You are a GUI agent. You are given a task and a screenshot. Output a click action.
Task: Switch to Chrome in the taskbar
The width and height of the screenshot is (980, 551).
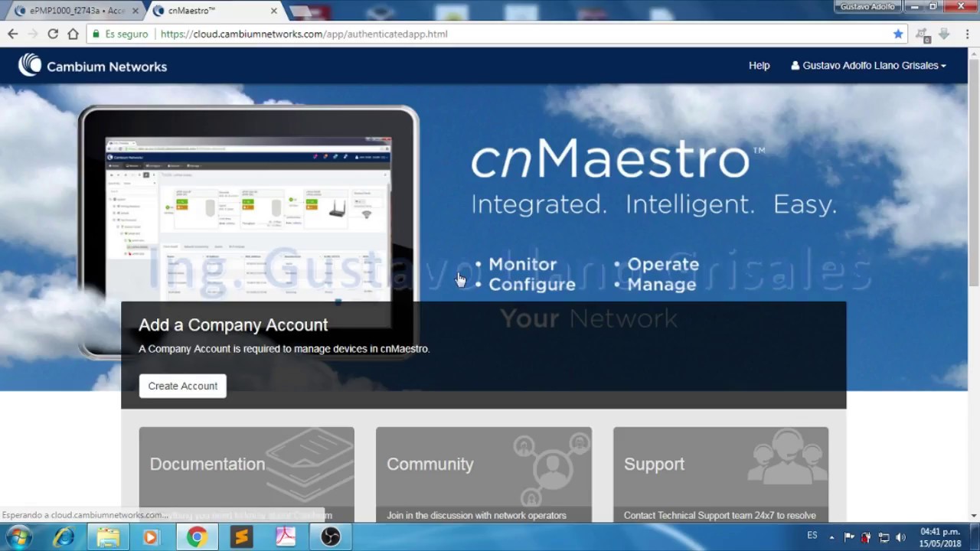197,537
